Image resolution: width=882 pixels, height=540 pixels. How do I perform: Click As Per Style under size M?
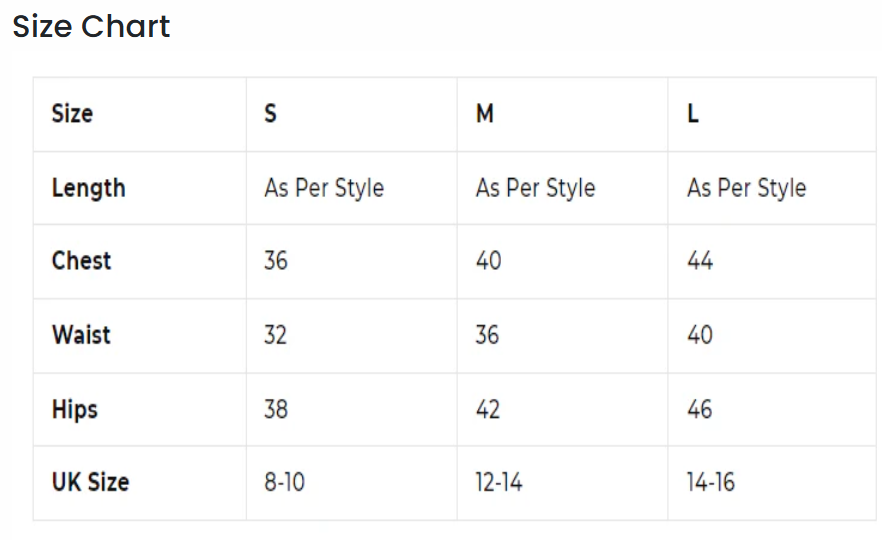pos(535,188)
